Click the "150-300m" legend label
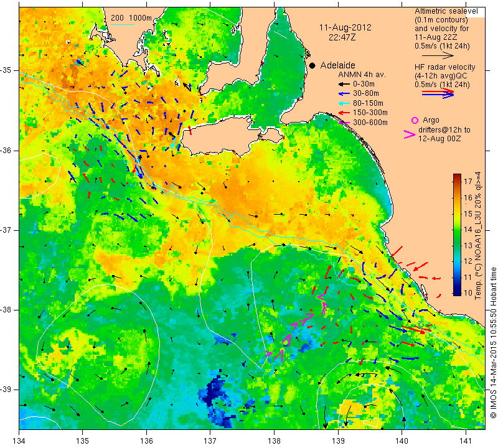This screenshot has height=448, width=498. (x=370, y=113)
